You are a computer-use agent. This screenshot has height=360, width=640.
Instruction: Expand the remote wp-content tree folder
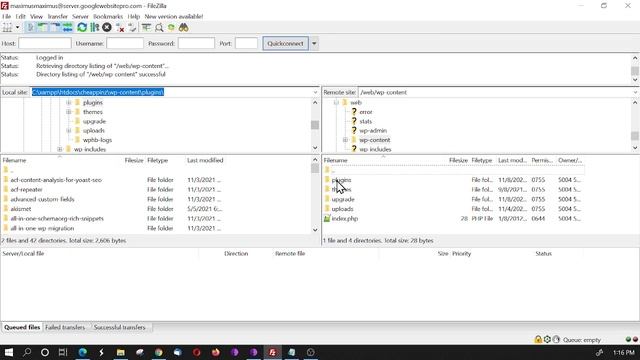345,140
